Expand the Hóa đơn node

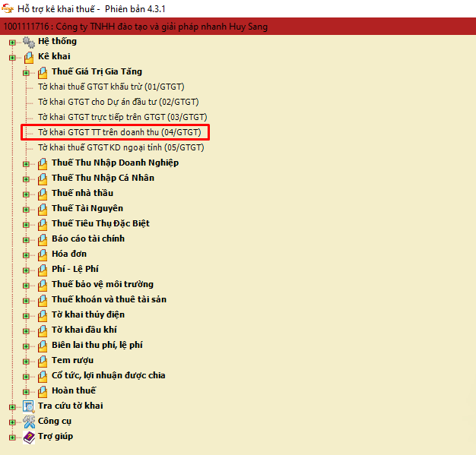(x=26, y=255)
